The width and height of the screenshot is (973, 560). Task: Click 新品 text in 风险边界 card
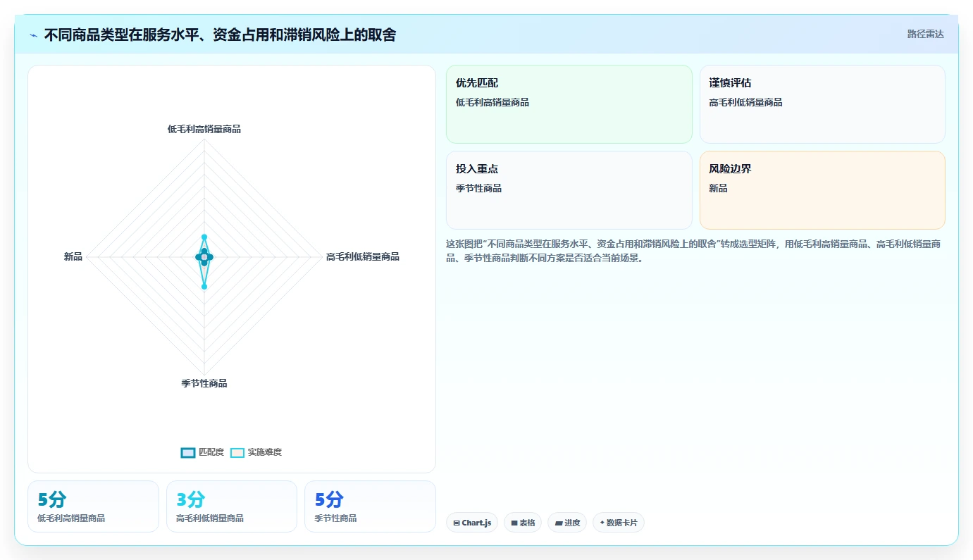[719, 188]
